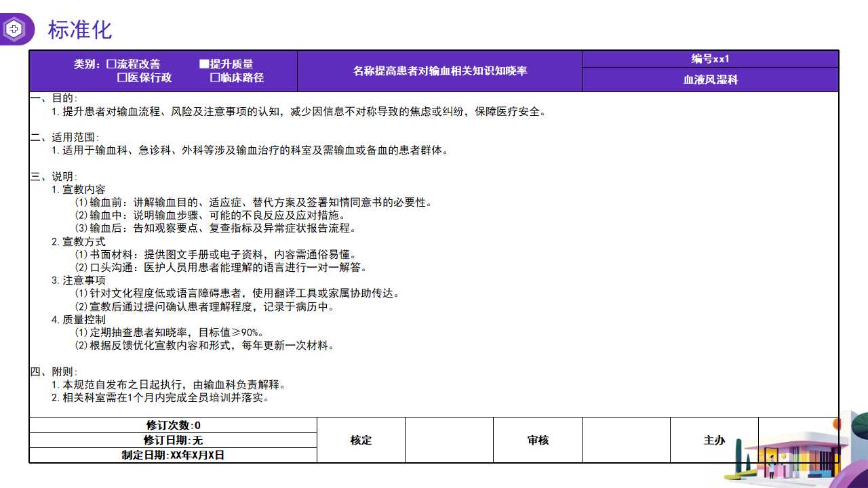
Task: Select the 主办 label cell
Action: [x=714, y=441]
